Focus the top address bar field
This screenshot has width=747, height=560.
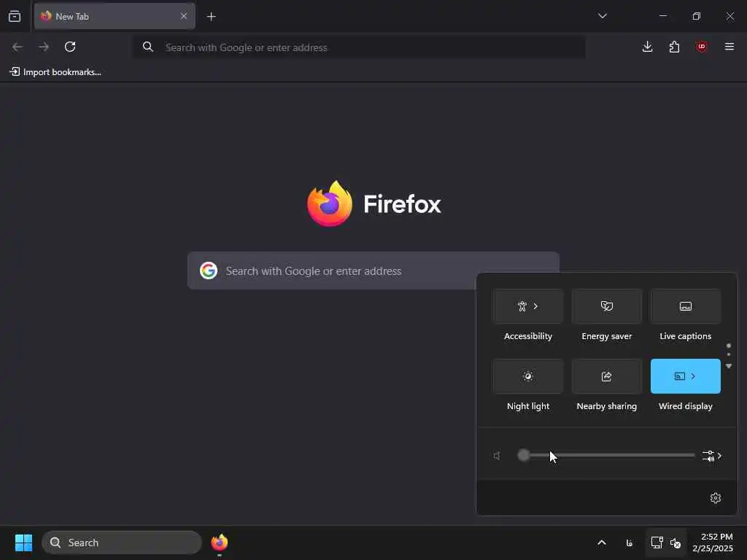(x=359, y=47)
